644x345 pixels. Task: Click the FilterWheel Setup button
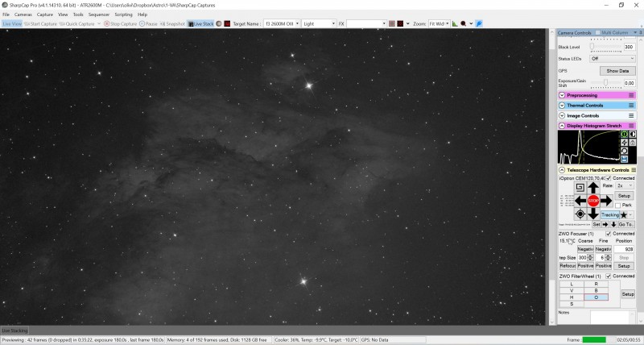point(628,294)
